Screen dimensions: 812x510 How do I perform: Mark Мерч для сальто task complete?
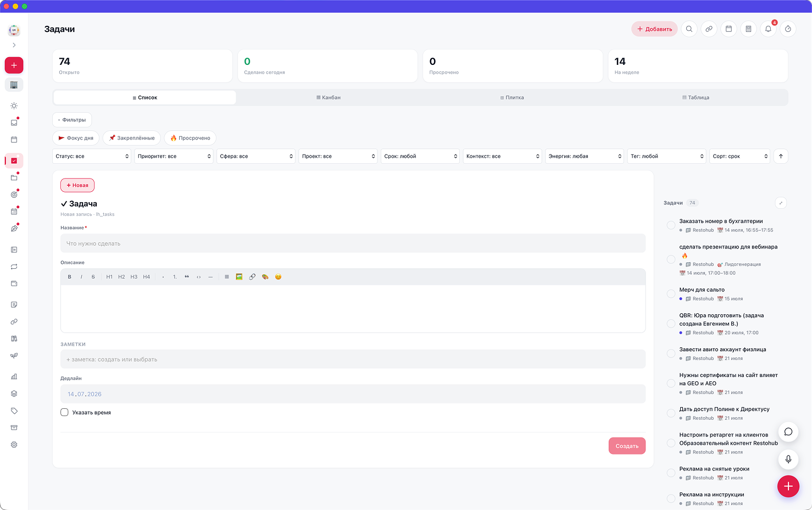(671, 294)
